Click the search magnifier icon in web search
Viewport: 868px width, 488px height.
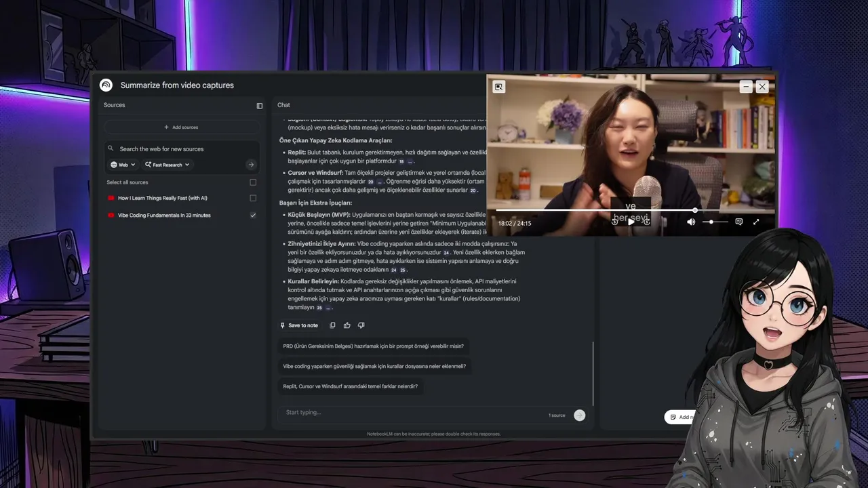[111, 148]
